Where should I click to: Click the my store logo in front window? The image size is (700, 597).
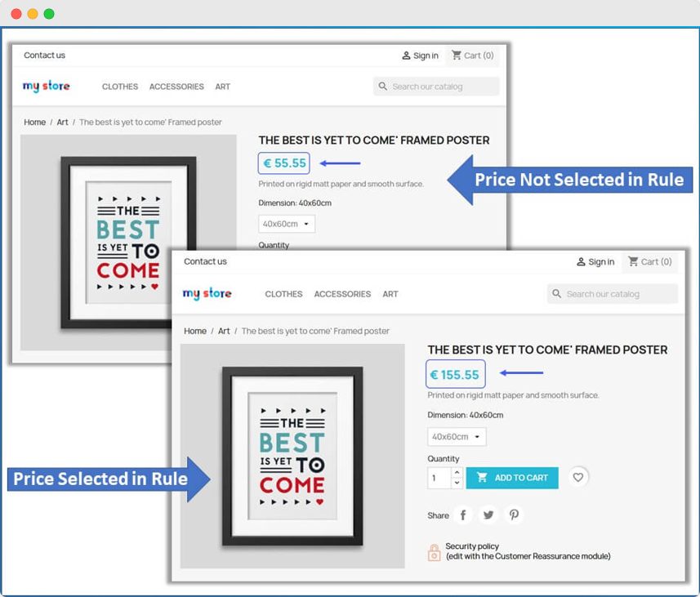point(207,293)
